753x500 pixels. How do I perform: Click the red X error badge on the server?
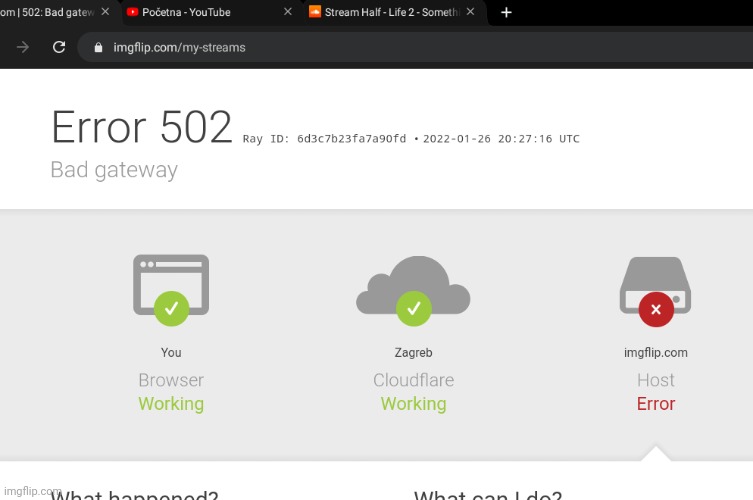(x=656, y=310)
